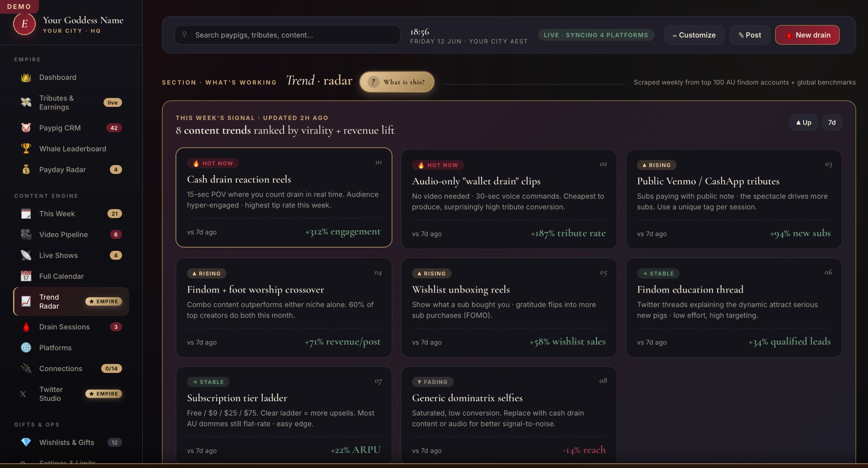
Task: Click the Twitter Studio X icon
Action: [23, 394]
